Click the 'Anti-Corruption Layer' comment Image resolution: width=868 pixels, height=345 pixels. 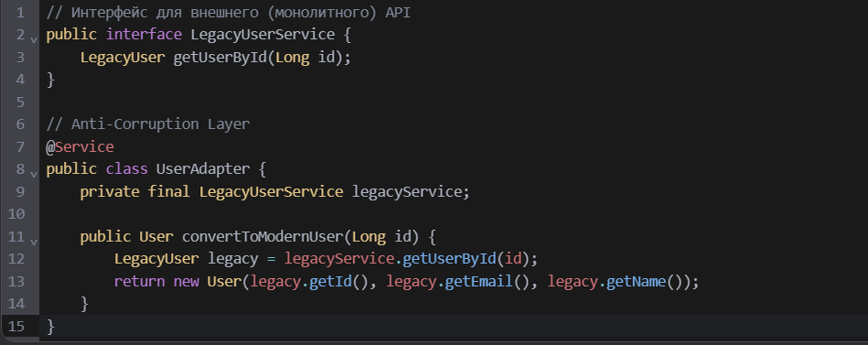[161, 124]
